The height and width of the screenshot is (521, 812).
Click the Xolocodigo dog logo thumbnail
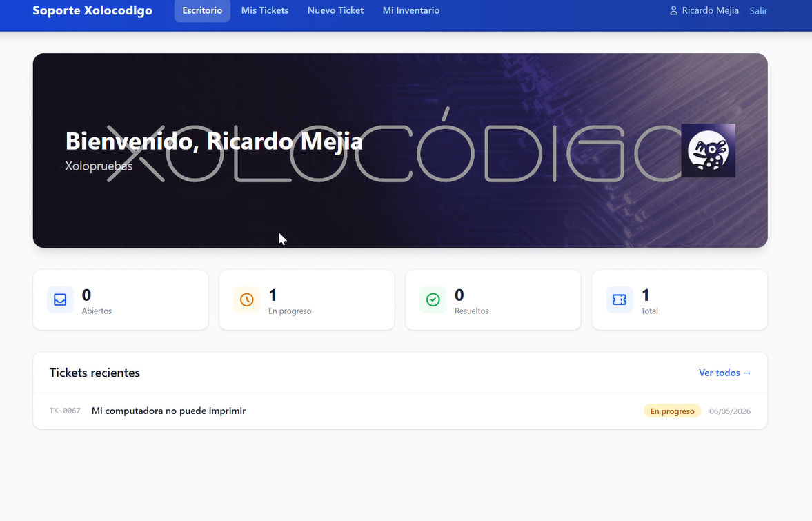[708, 150]
